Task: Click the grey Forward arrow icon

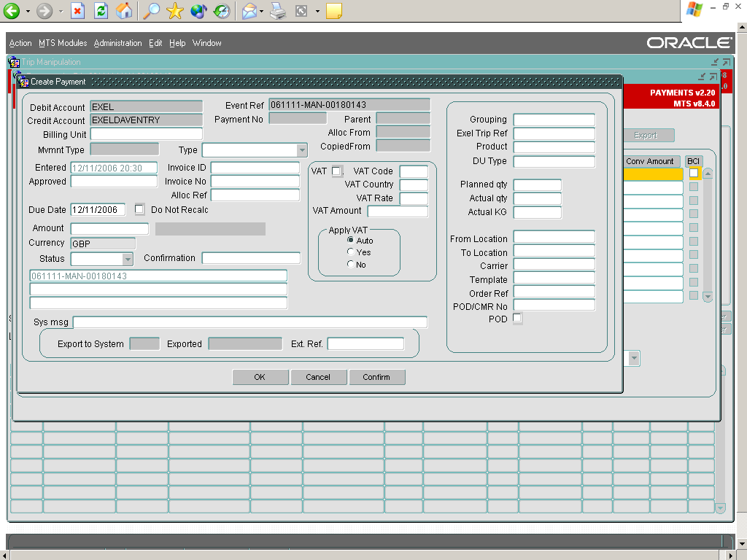Action: 44,10
